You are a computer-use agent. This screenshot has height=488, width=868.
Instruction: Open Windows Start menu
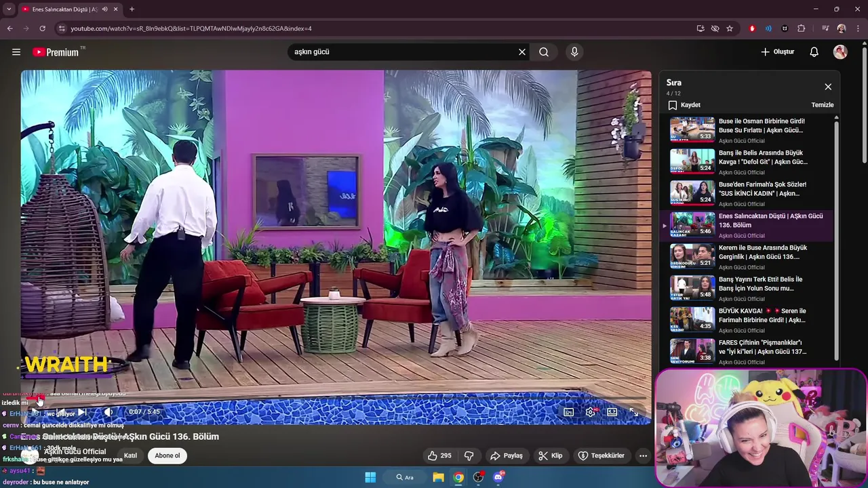click(370, 477)
